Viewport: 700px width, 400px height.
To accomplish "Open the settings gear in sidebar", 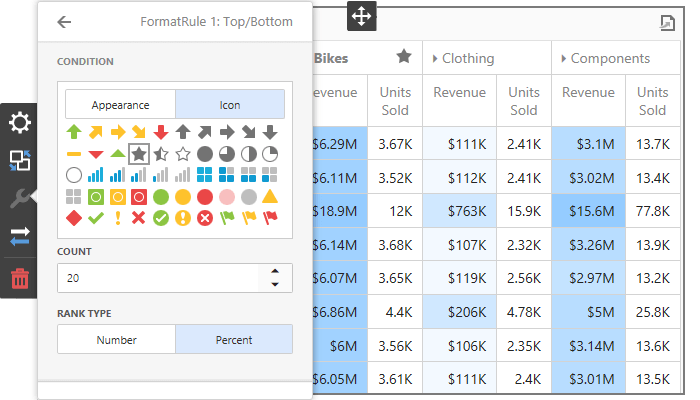I will coord(20,123).
